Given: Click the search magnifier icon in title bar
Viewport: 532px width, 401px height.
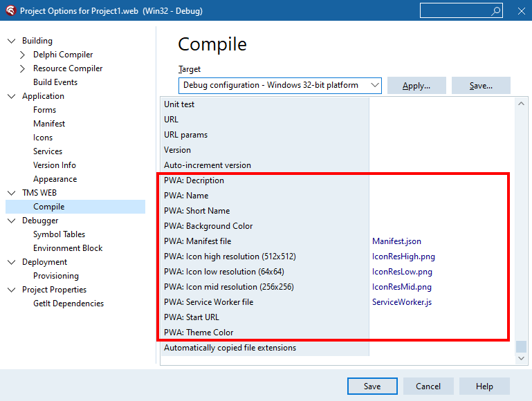Looking at the screenshot, I should point(495,11).
